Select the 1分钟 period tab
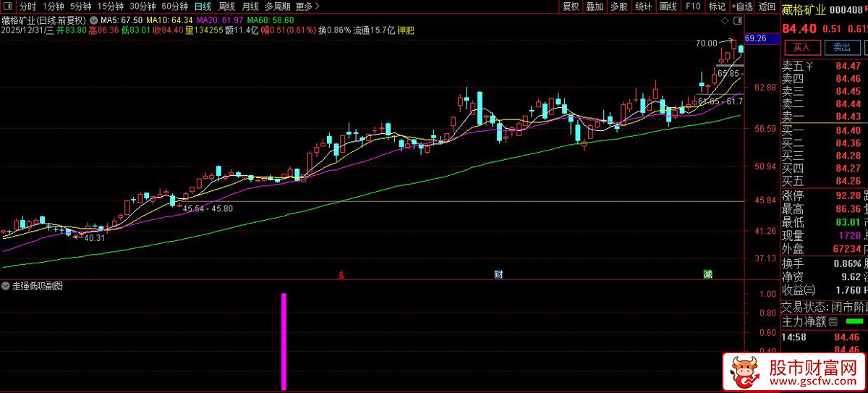This screenshot has width=868, height=393. point(54,7)
